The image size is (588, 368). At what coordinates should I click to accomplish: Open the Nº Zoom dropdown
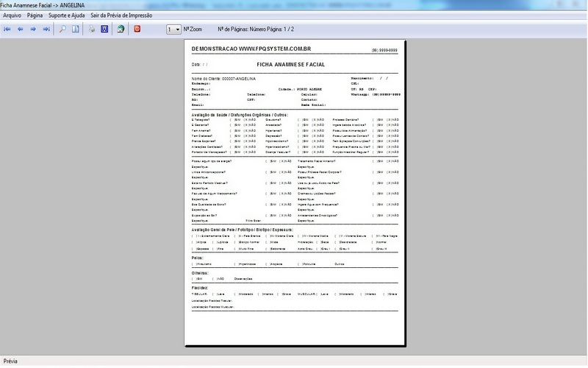173,29
